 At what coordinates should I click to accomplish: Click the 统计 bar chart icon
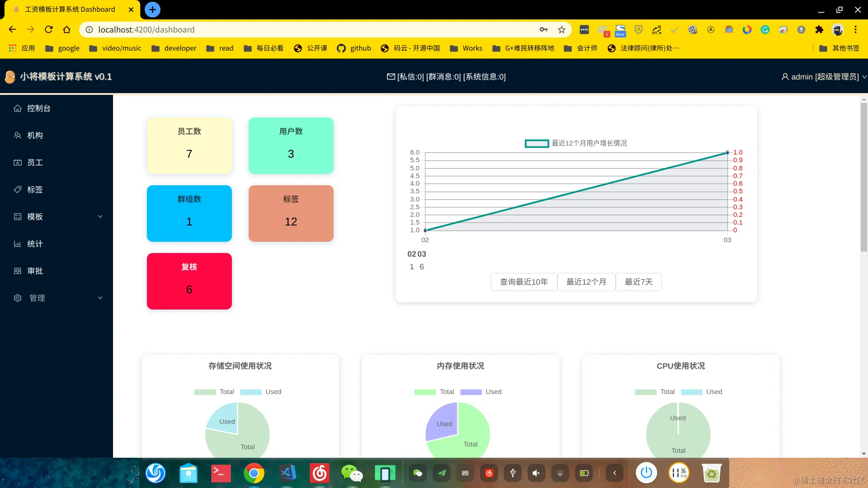pos(18,244)
